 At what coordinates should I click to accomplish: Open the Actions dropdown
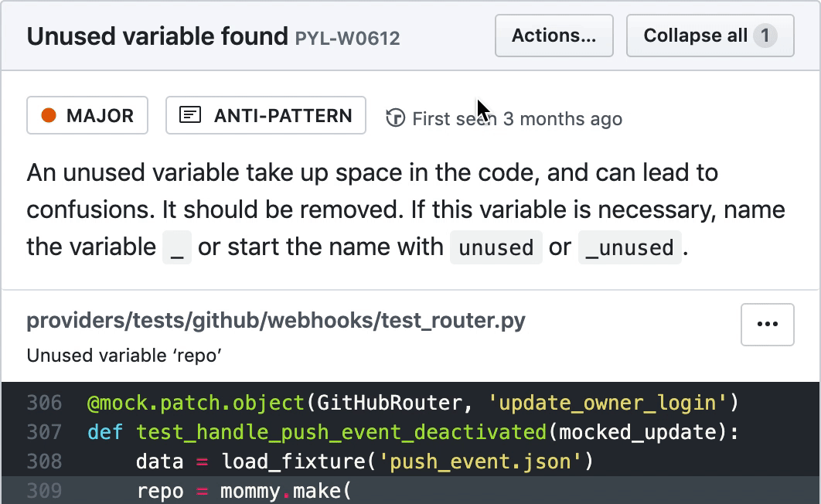click(554, 35)
